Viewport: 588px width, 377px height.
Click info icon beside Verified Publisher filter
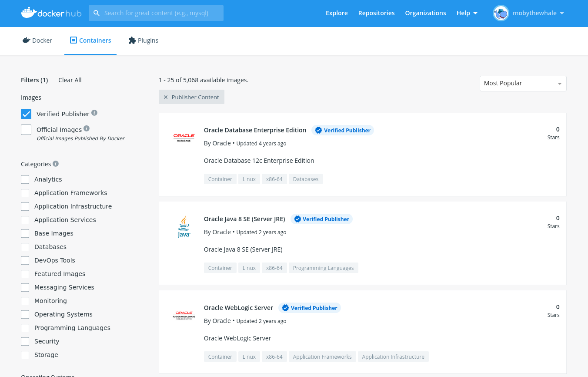coord(94,113)
